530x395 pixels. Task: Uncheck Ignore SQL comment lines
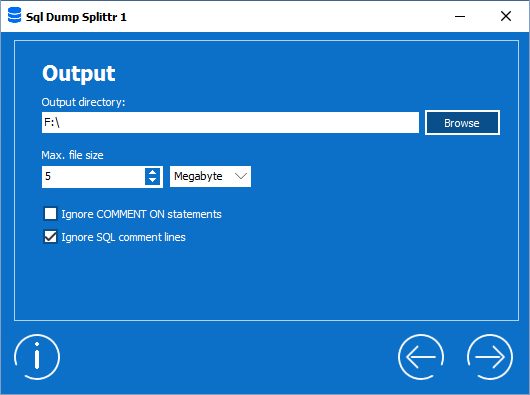tap(50, 237)
